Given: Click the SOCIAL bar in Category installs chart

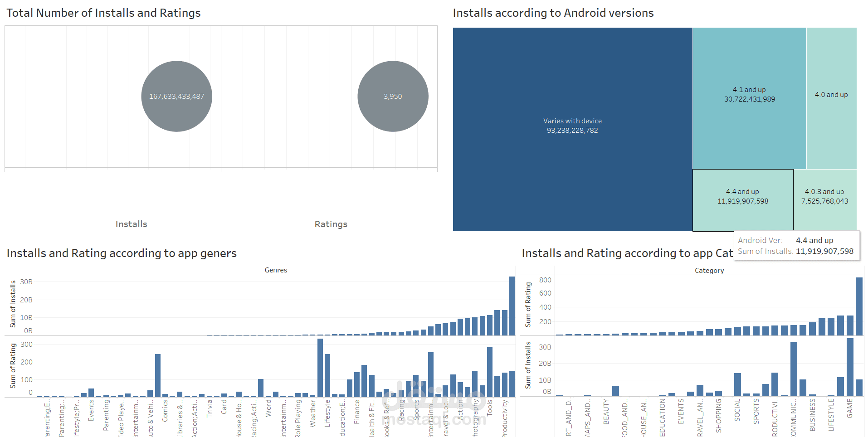Looking at the screenshot, I should point(737,384).
